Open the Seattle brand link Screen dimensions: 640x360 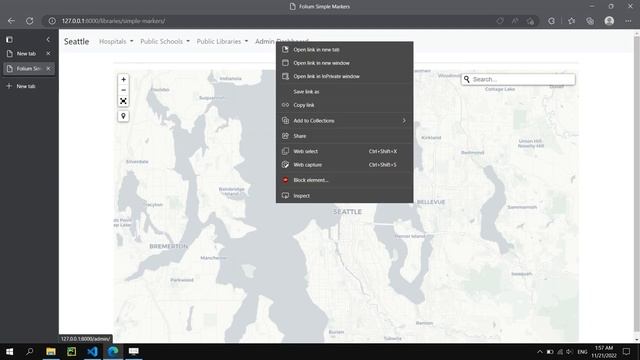(76, 41)
